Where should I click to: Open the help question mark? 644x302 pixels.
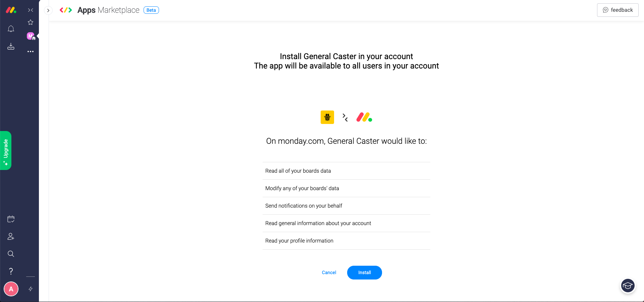(x=11, y=271)
